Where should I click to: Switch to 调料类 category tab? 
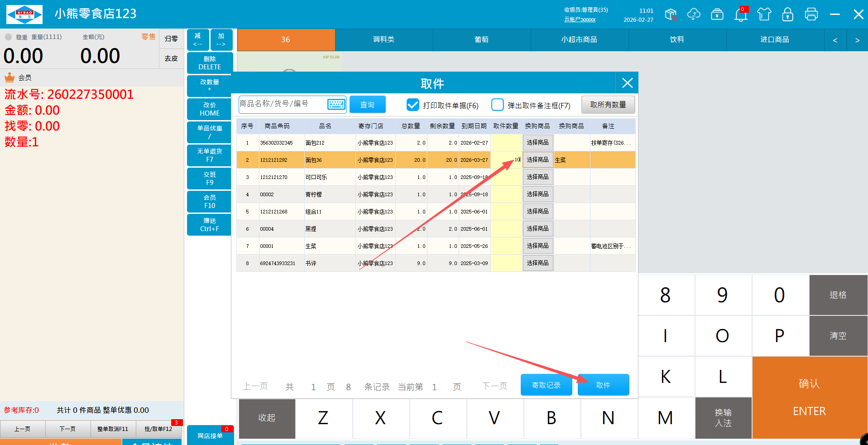click(384, 40)
